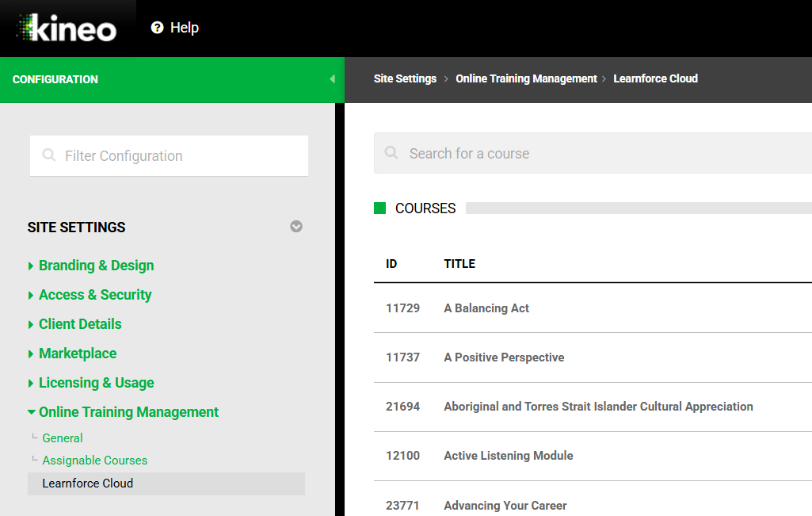Expand the Client Details section
Viewport: 812px width, 516px height.
point(80,324)
